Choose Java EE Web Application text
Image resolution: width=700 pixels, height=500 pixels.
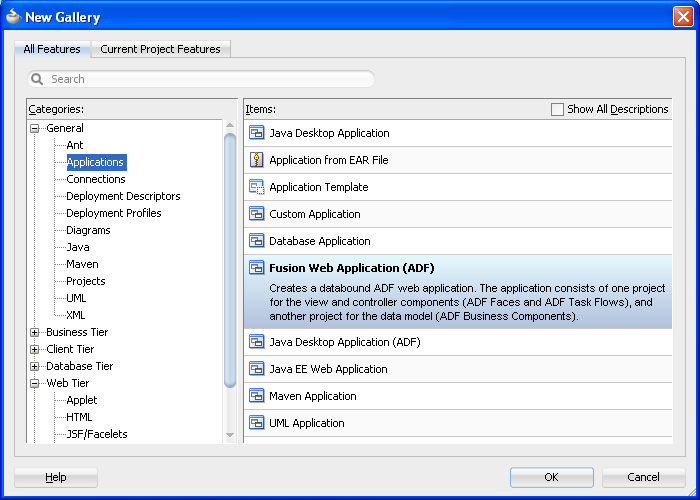pos(328,369)
